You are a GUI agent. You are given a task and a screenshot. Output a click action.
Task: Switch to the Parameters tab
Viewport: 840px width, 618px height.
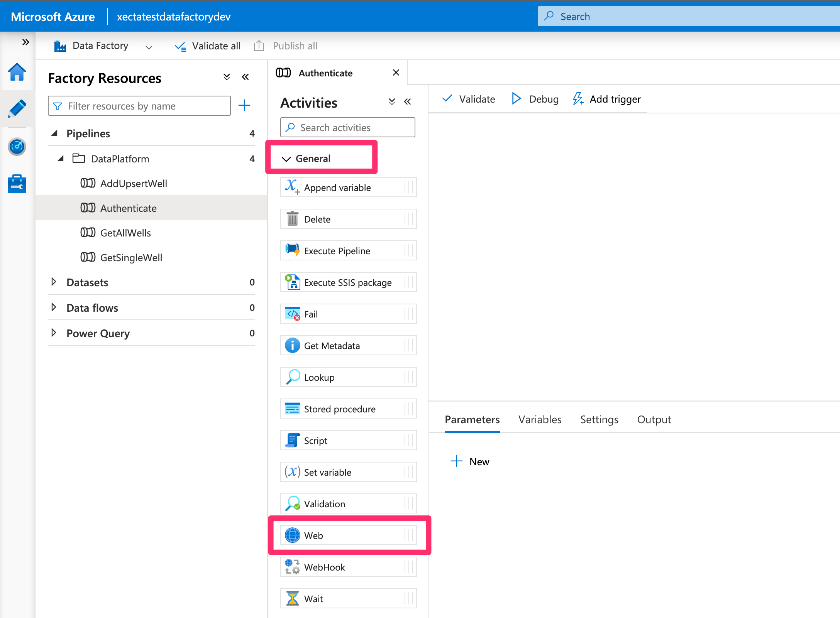(x=472, y=419)
